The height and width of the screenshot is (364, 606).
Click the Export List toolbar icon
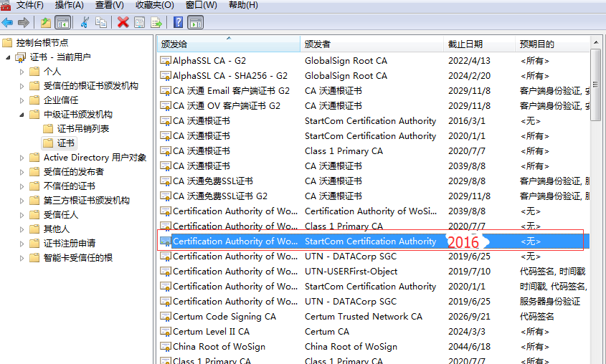point(156,22)
